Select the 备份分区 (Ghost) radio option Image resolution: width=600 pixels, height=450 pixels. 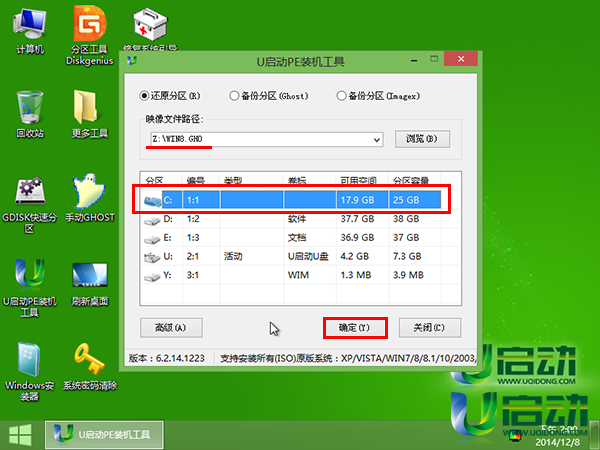pyautogui.click(x=236, y=96)
